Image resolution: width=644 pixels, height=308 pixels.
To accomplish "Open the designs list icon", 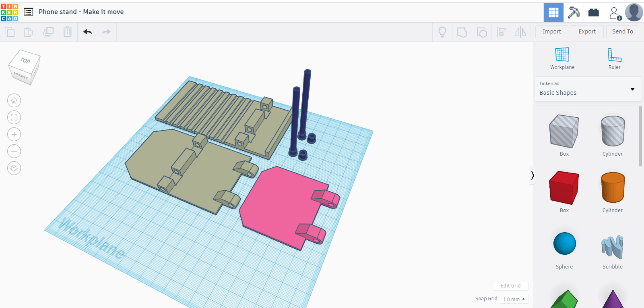I will [28, 12].
